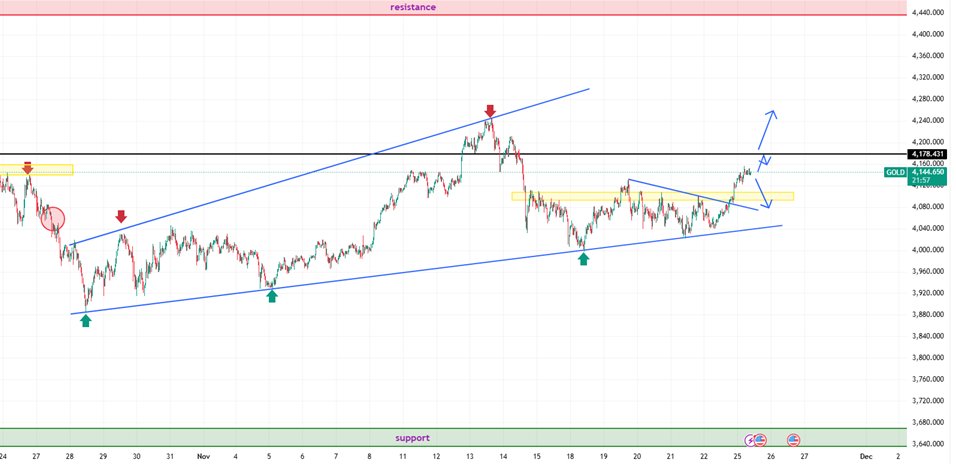Click the 3,920.000 price axis label
Viewport: 956px width, 464px height.
(x=930, y=293)
